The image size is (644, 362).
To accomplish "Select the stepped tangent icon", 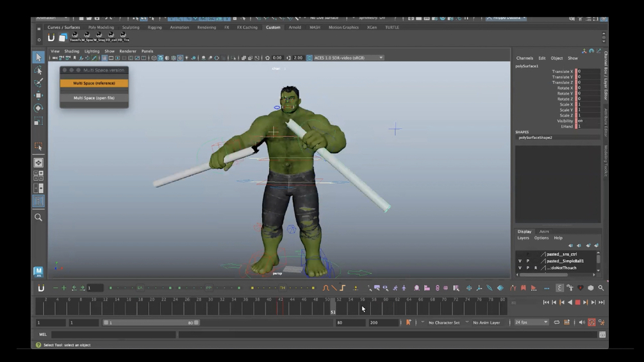I will pos(343,288).
